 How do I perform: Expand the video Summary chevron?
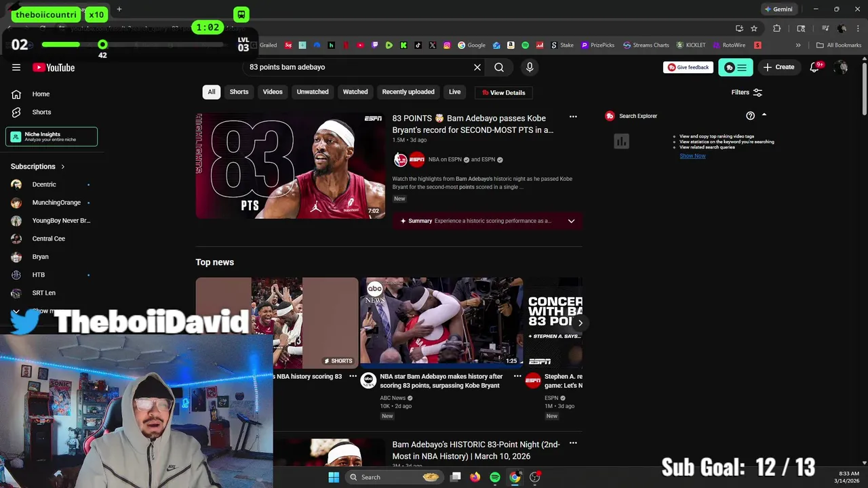571,221
